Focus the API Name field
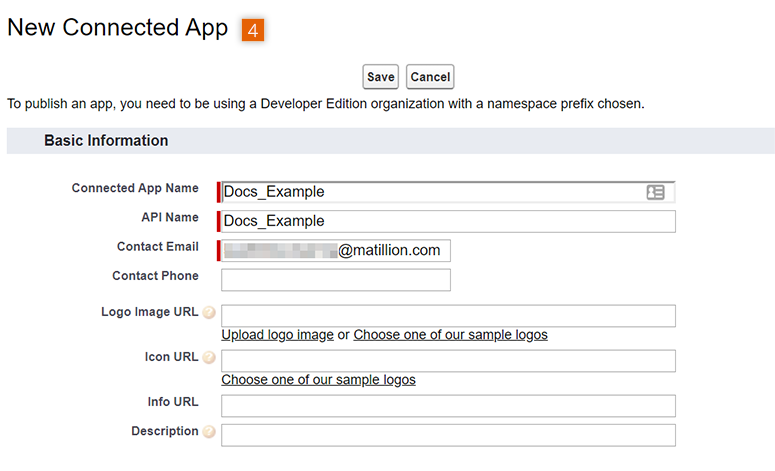This screenshot has width=775, height=471. click(448, 221)
